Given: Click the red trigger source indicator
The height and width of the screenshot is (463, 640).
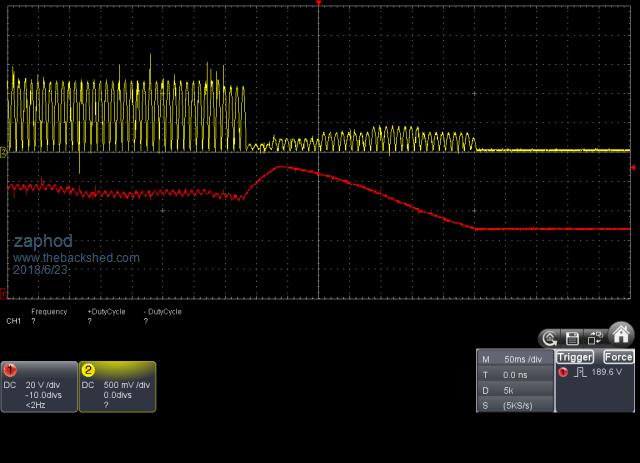Looking at the screenshot, I should [563, 372].
